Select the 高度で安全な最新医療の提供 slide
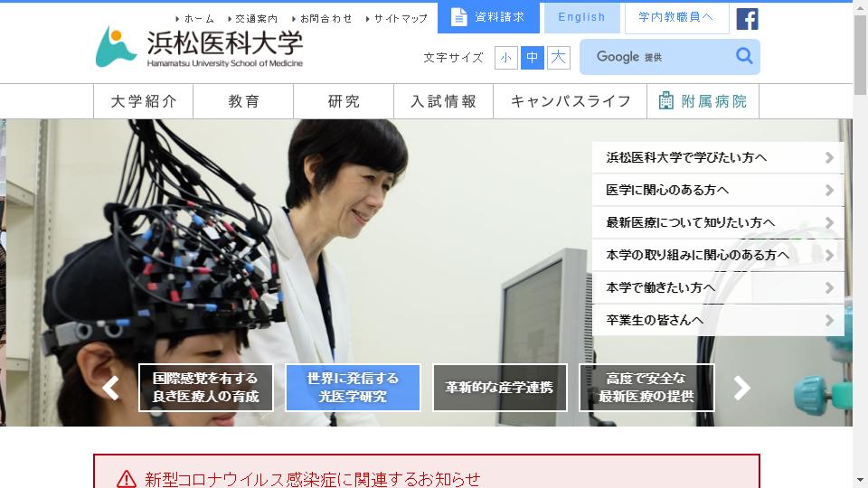The image size is (868, 488). pyautogui.click(x=646, y=388)
